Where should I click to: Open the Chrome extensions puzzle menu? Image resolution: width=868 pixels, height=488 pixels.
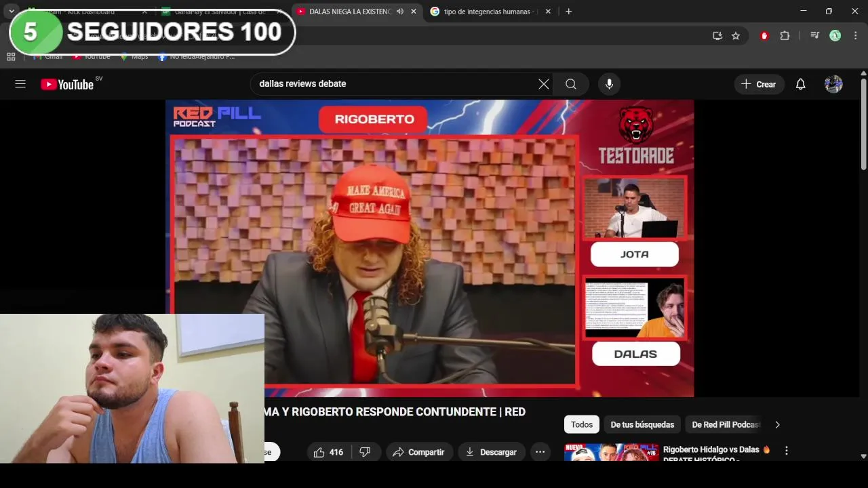[x=785, y=36]
